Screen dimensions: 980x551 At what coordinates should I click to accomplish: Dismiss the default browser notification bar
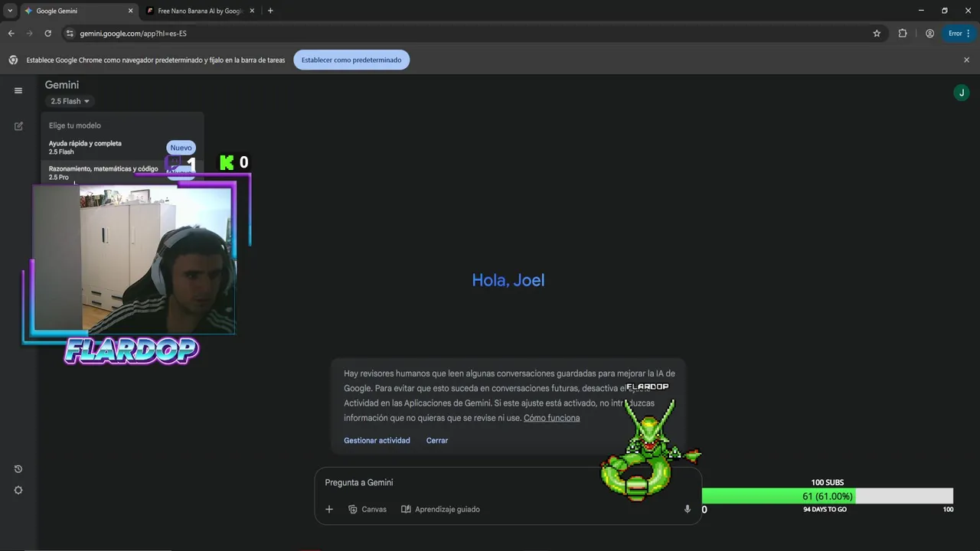point(966,60)
